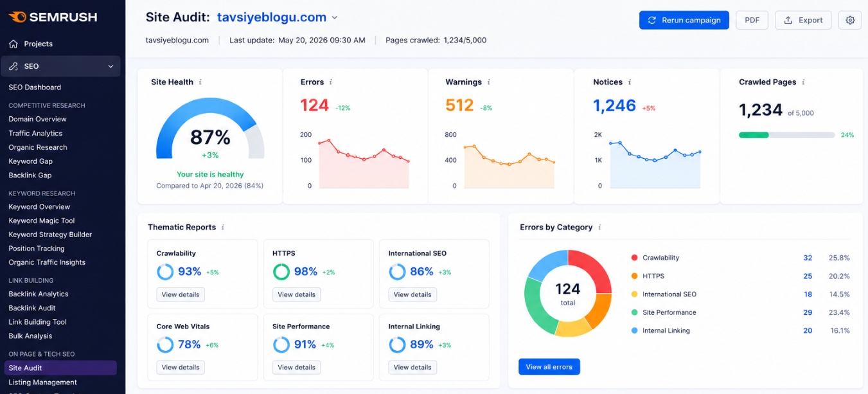Open Backlink Audit

pyautogui.click(x=32, y=308)
